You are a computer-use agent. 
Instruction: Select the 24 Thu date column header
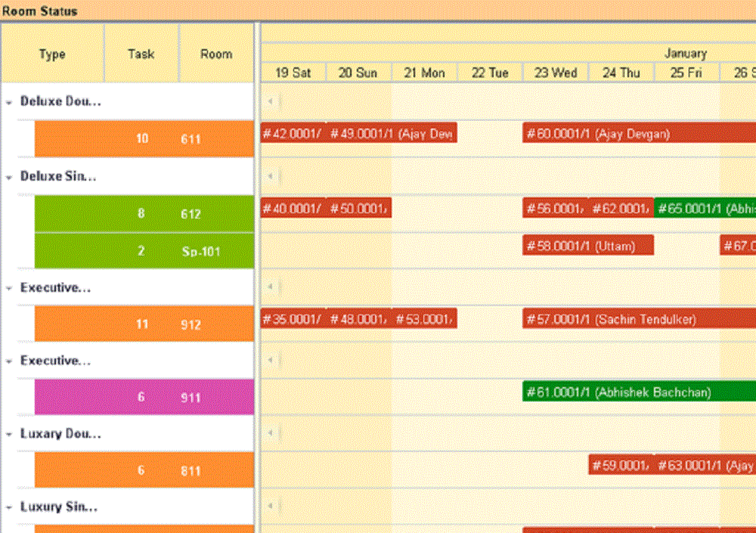[x=621, y=73]
